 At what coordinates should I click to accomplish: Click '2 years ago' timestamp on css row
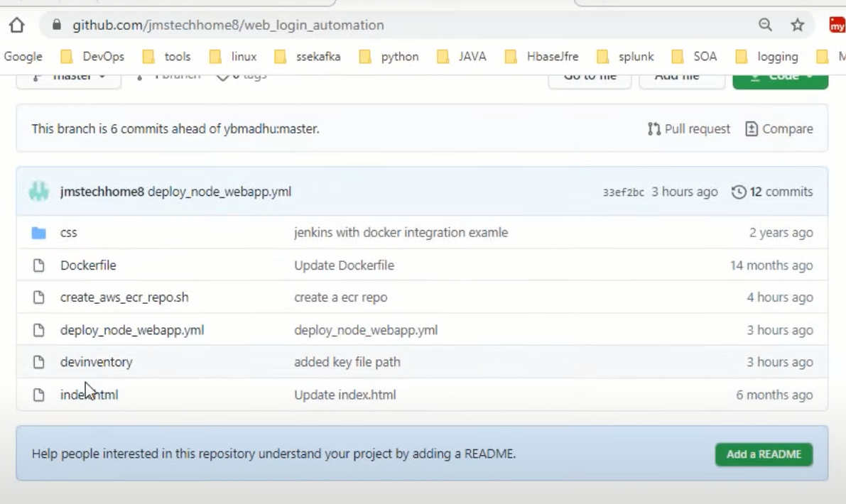781,233
